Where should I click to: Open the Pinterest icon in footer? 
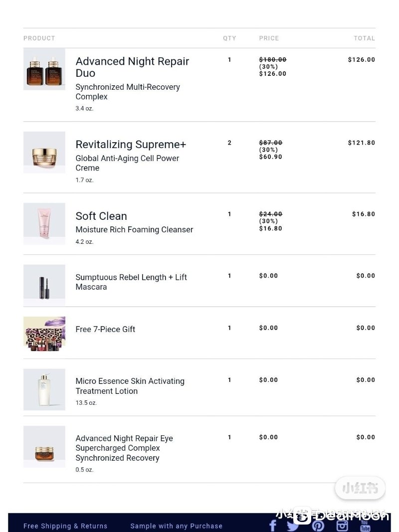318,526
